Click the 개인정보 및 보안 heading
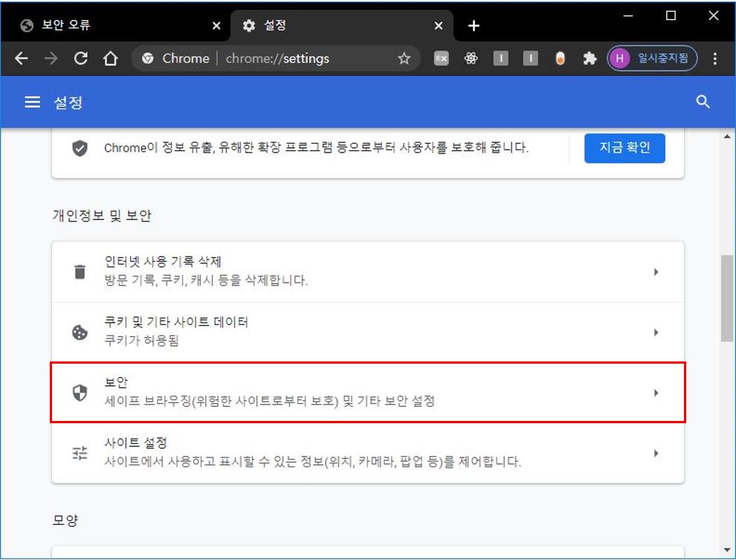The height and width of the screenshot is (560, 736). point(102,216)
